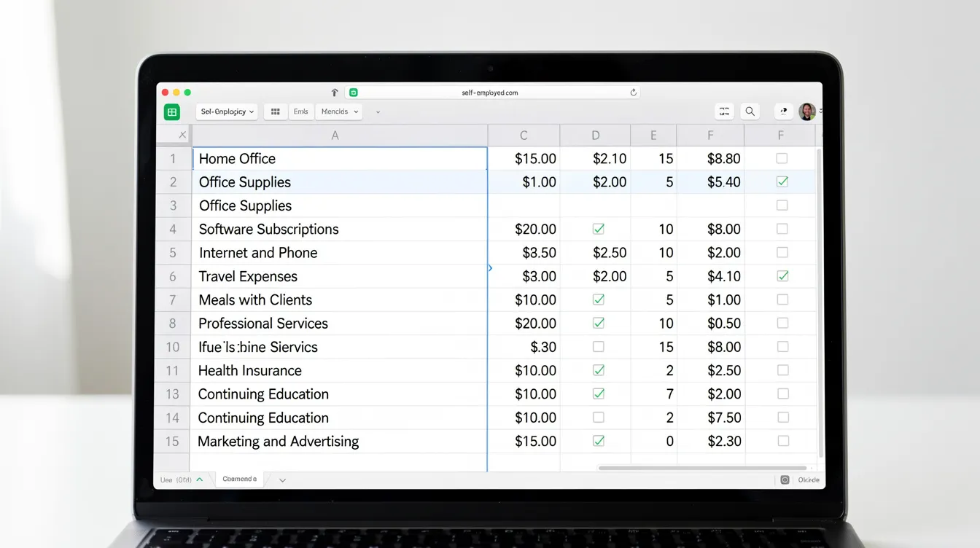980x548 pixels.
Task: Select the $.30 cell in row 10
Action: click(524, 346)
